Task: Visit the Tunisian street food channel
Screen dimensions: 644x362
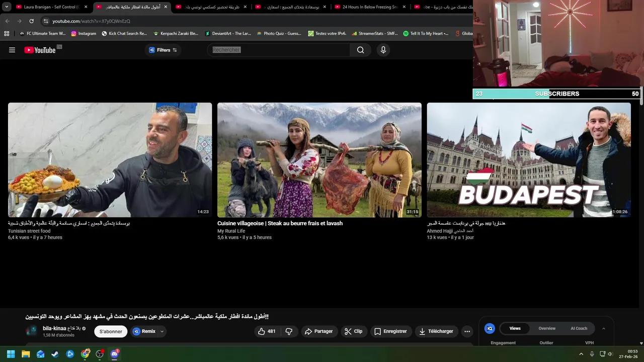Action: pyautogui.click(x=29, y=231)
